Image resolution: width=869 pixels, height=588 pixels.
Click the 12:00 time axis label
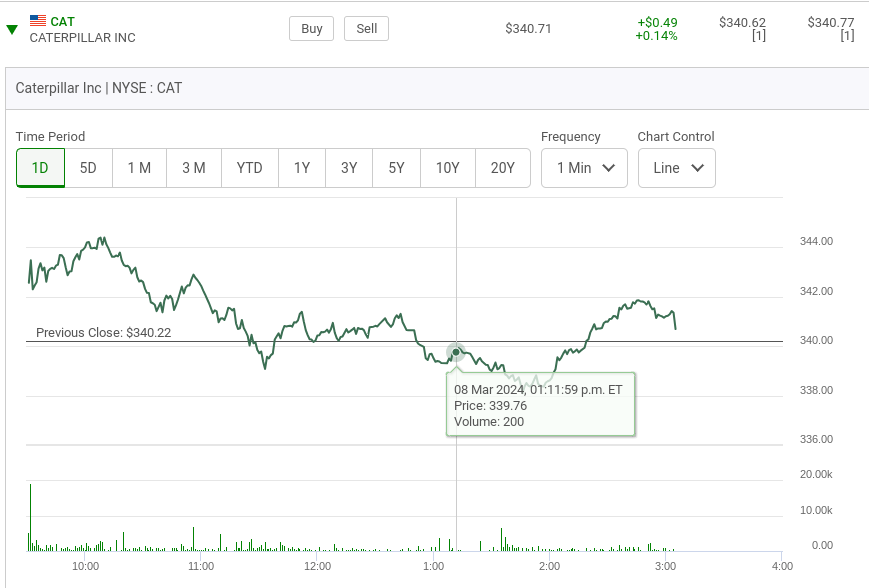click(318, 566)
